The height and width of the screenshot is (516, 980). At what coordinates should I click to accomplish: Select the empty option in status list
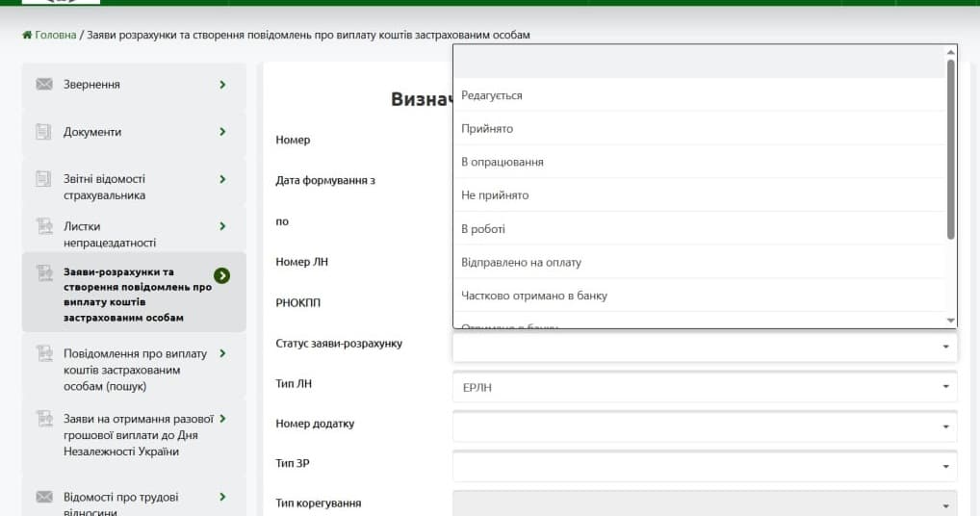[700, 62]
